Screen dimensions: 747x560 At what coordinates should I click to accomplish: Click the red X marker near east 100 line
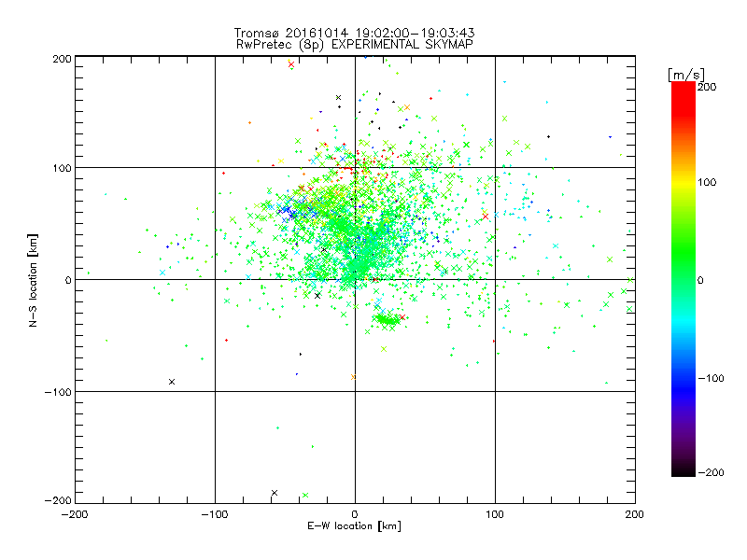[486, 217]
